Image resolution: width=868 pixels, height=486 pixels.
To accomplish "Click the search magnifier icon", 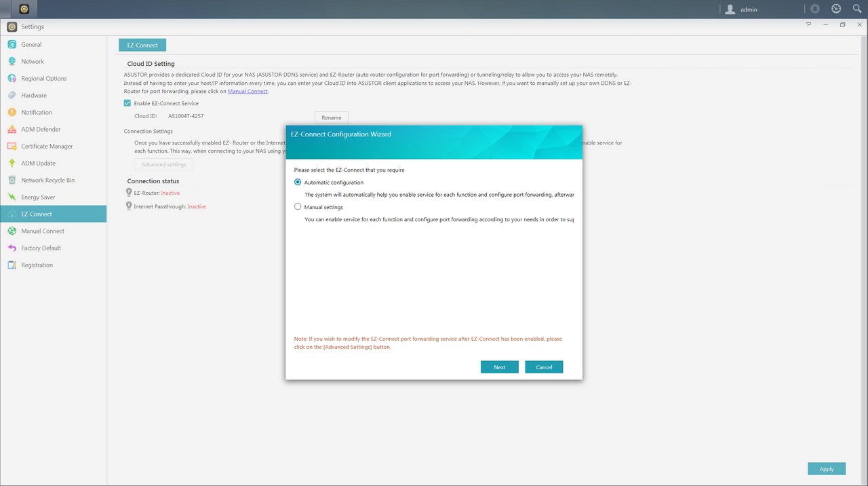I will click(856, 10).
